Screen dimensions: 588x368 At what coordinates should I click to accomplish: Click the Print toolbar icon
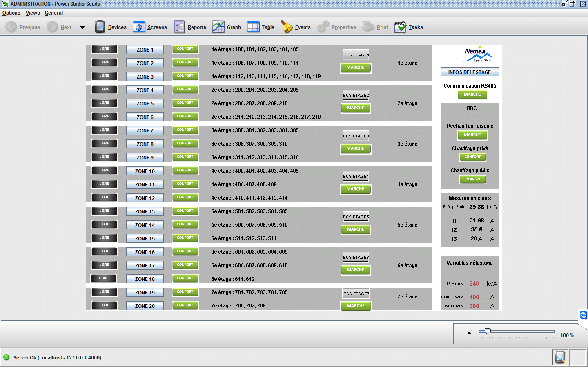coord(369,27)
